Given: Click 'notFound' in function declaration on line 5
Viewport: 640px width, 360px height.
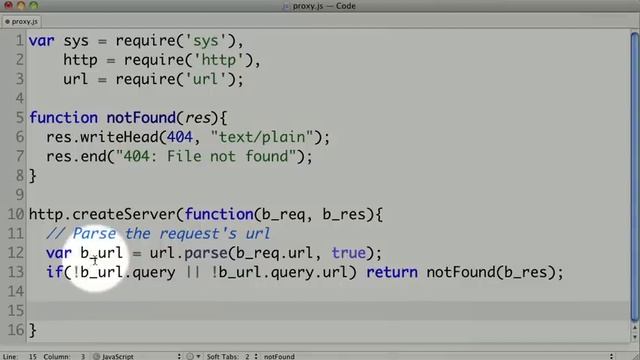Looking at the screenshot, I should pyautogui.click(x=141, y=118).
